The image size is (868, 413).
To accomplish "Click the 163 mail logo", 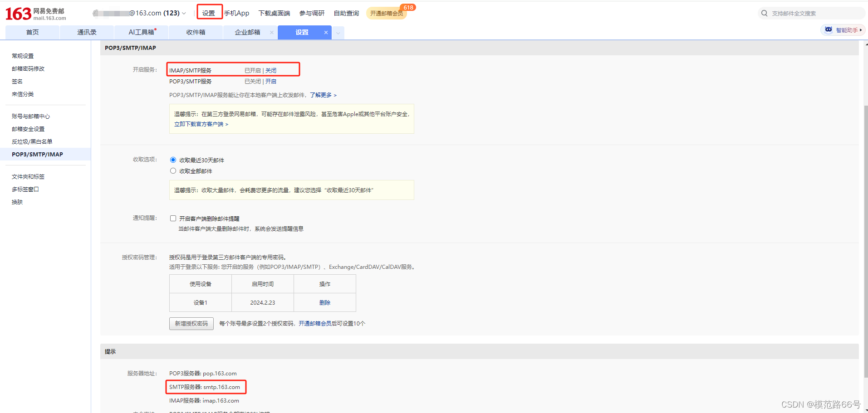I will coord(35,14).
